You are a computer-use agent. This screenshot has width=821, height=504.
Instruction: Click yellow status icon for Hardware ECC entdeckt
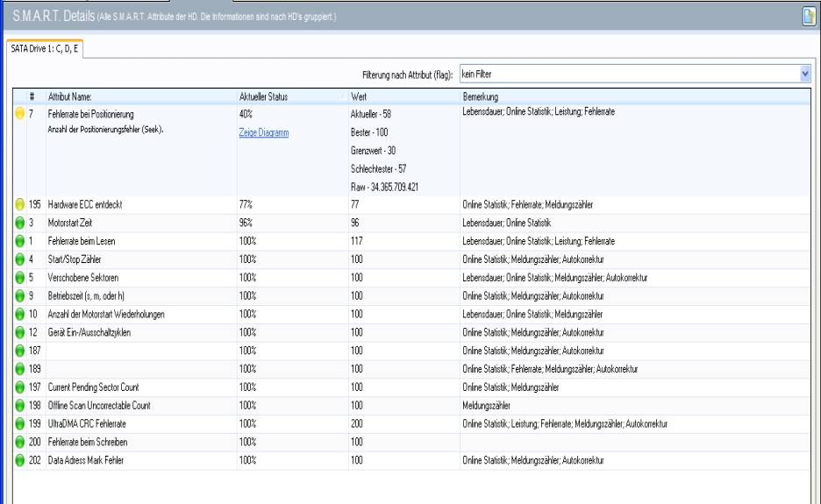(19, 204)
